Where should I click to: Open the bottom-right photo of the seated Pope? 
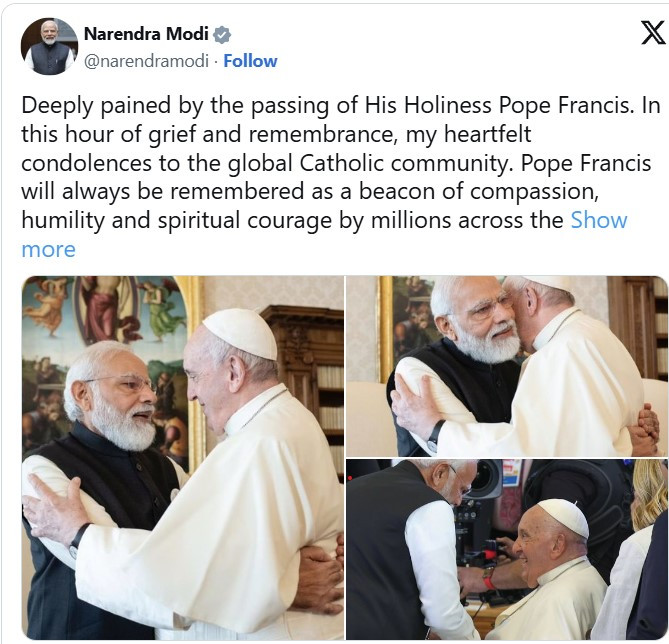[x=506, y=550]
